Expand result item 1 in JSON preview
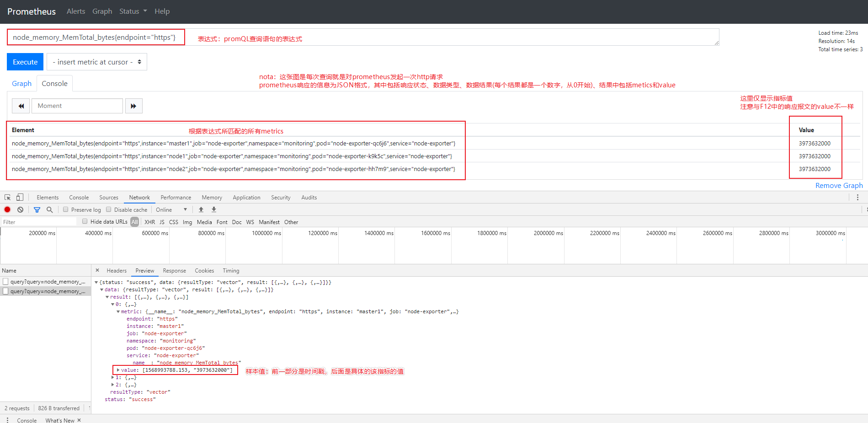The image size is (868, 423). [x=113, y=377]
